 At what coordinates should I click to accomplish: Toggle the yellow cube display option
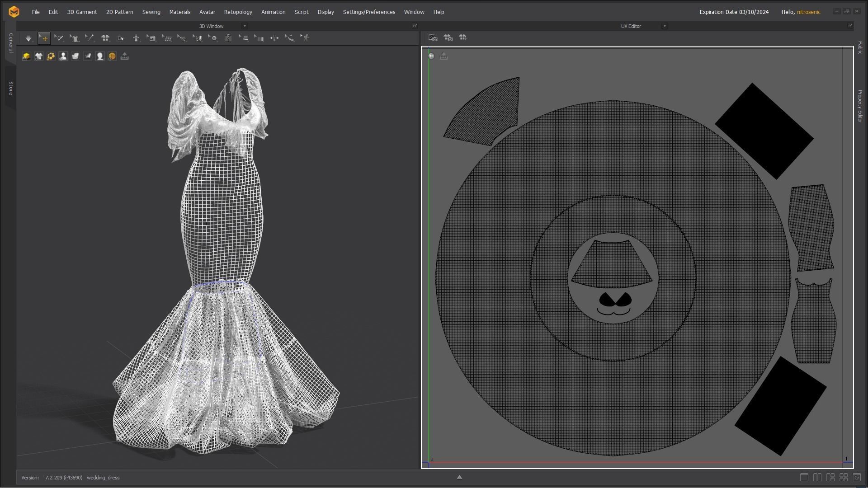click(26, 56)
